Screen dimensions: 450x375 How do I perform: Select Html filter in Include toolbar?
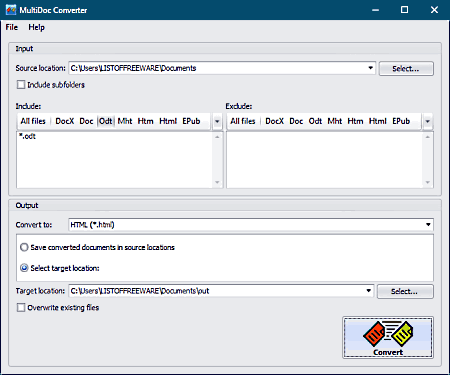(x=168, y=121)
